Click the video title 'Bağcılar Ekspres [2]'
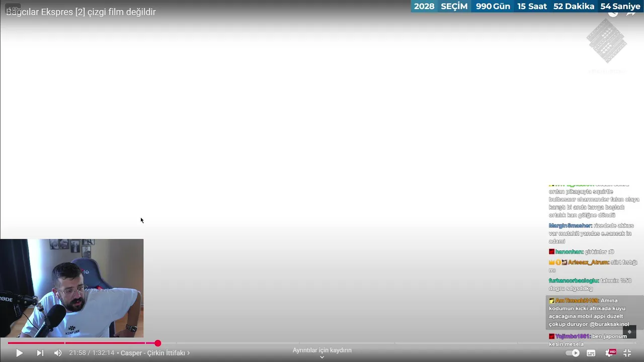644x362 pixels. pos(81,12)
